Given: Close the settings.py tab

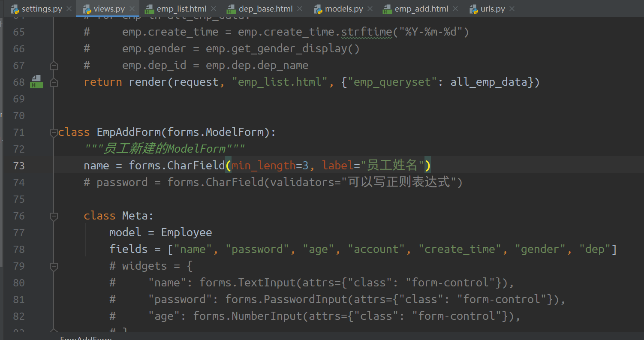Looking at the screenshot, I should point(69,9).
